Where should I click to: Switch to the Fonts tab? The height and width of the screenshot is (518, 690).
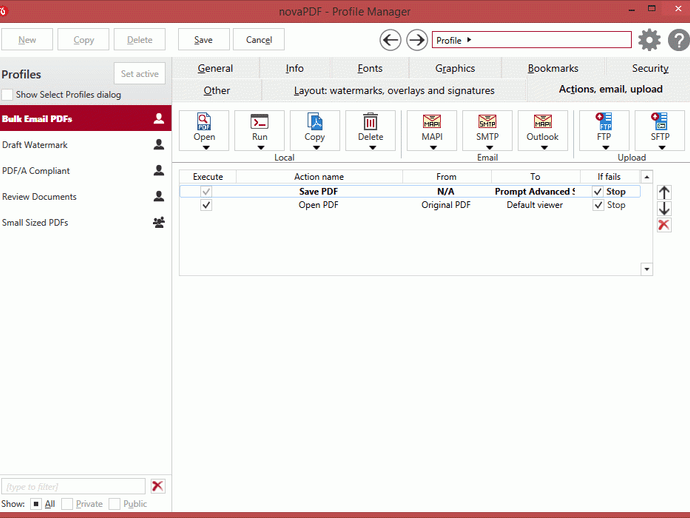pyautogui.click(x=370, y=68)
